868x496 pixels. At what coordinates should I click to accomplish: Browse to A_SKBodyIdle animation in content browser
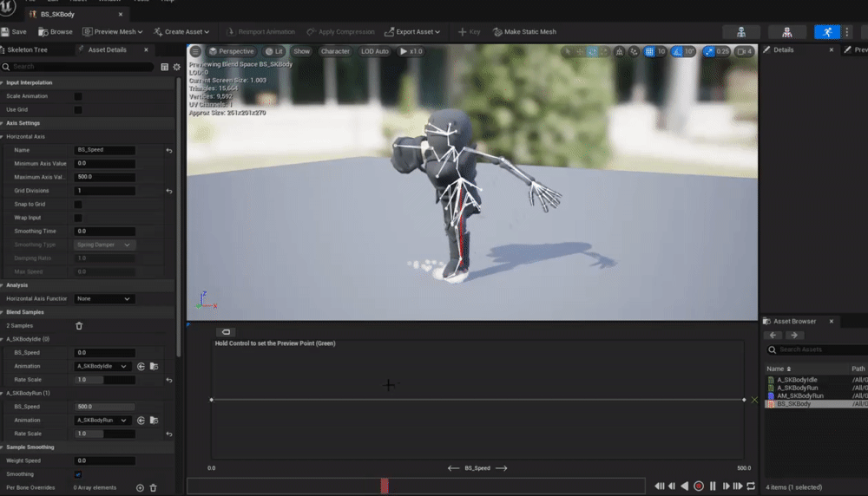154,366
